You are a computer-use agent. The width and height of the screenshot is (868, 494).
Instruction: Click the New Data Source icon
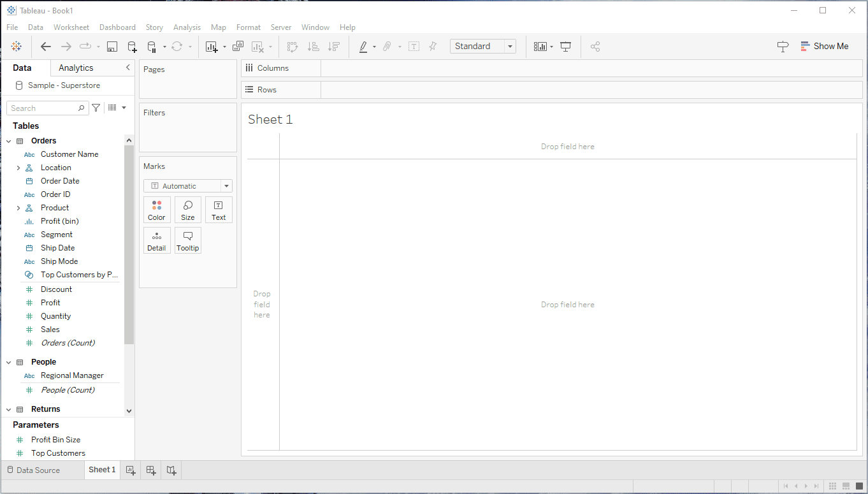[x=132, y=47]
